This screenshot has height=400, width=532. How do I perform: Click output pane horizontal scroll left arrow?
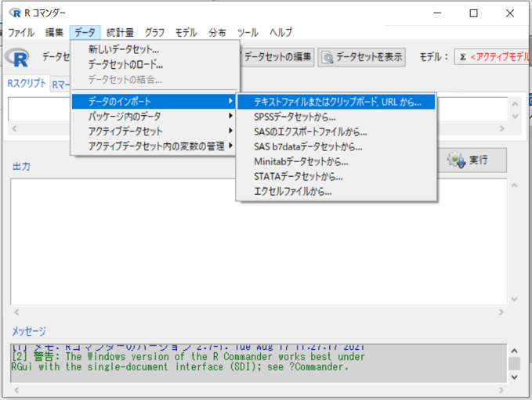click(x=16, y=312)
